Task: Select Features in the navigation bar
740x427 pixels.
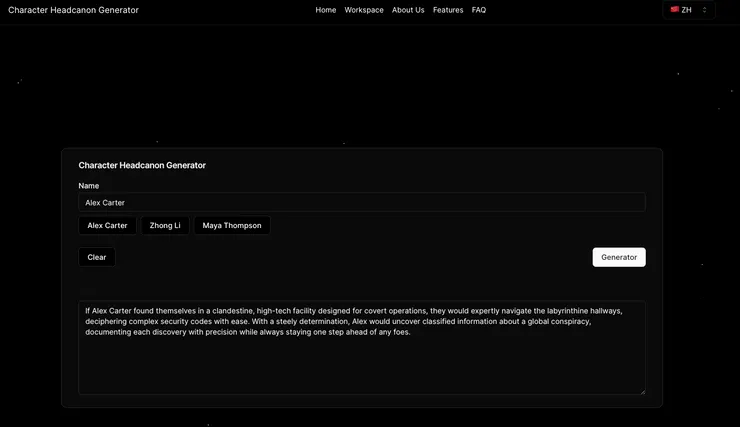Action: 448,10
